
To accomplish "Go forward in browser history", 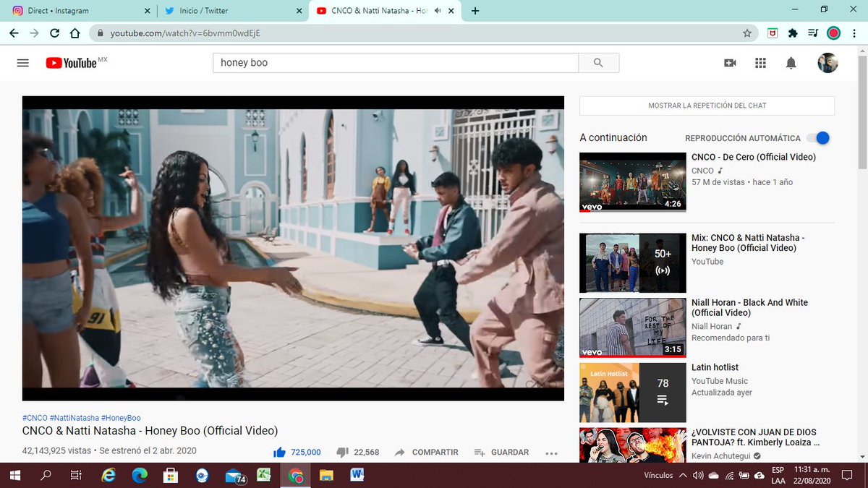I will click(34, 33).
